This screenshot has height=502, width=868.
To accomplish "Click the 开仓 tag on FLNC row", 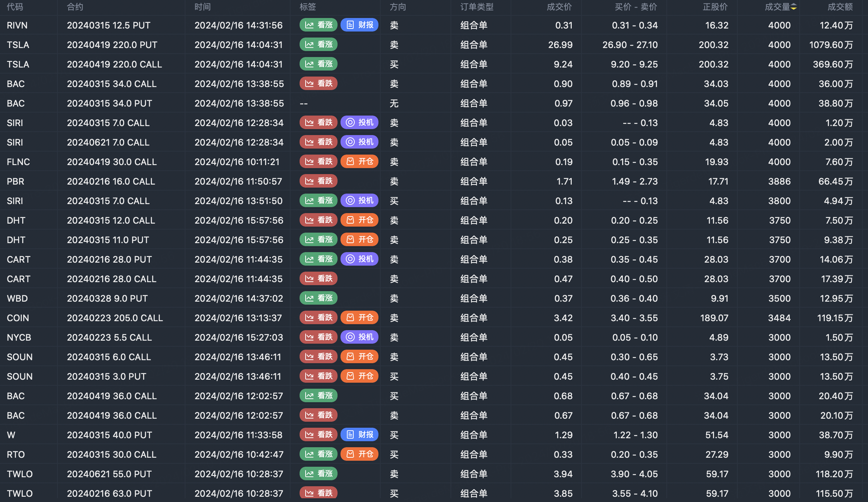I will pyautogui.click(x=359, y=162).
